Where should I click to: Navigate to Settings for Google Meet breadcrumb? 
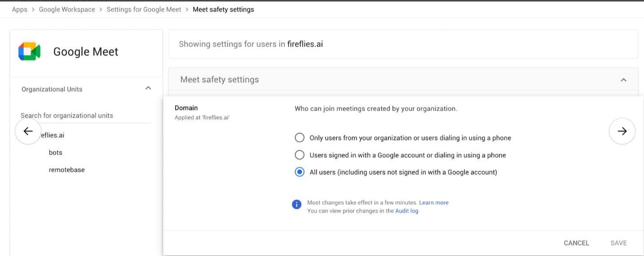(144, 9)
